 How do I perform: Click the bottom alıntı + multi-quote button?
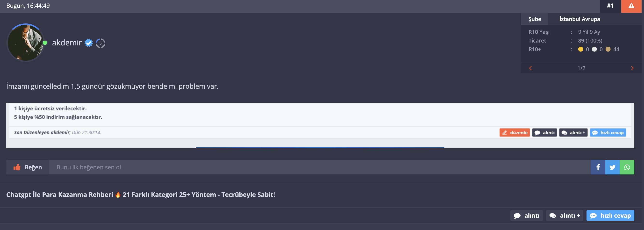tap(565, 216)
